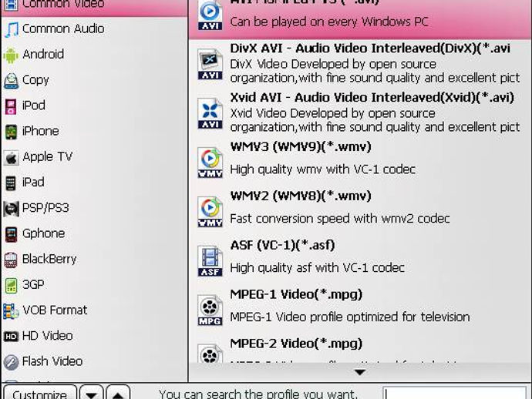
Task: Click the ASF file icon
Action: tap(210, 260)
